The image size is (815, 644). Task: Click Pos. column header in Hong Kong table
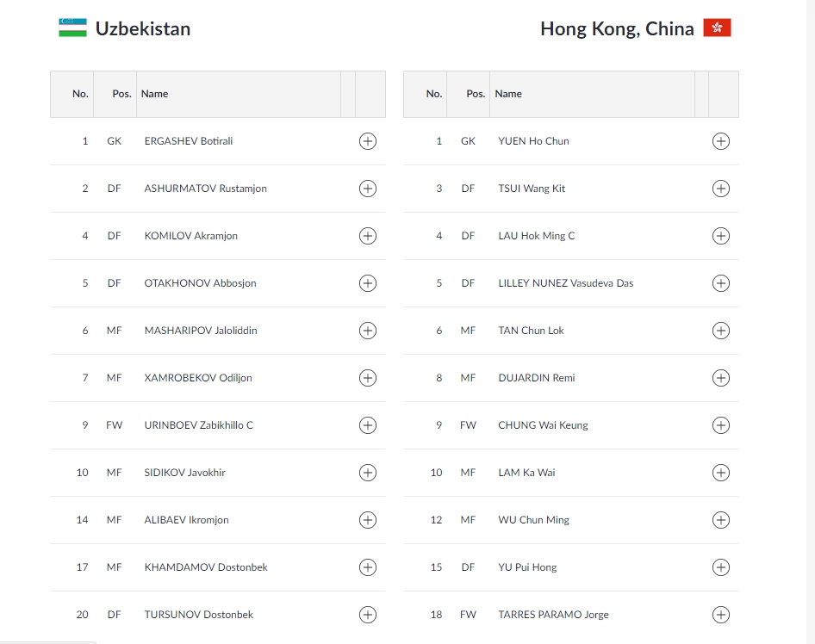coord(476,94)
